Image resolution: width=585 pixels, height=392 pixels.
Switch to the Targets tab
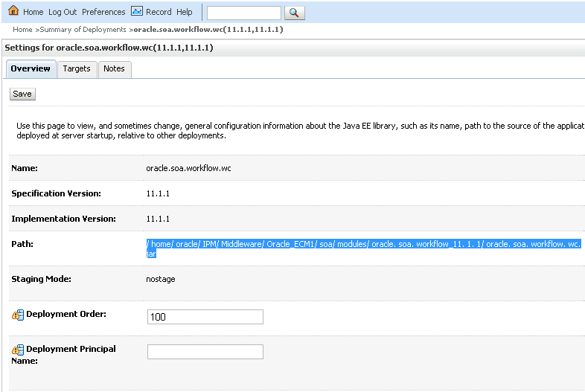coord(77,69)
